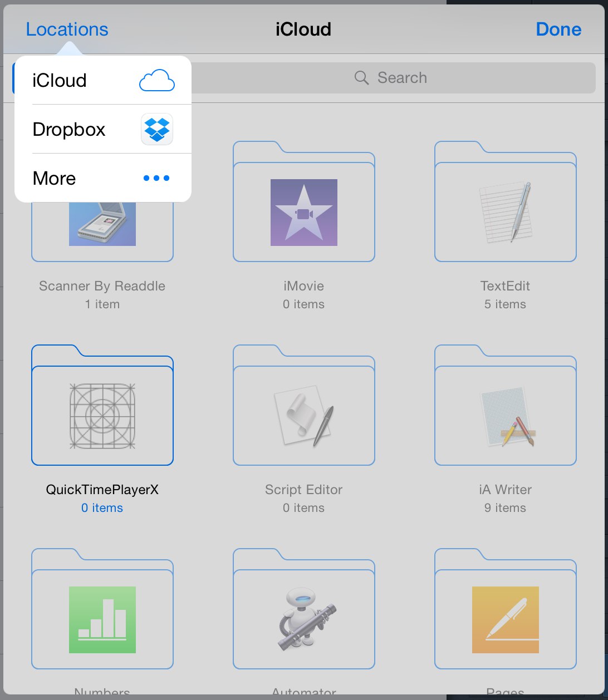Click '0 items' under iMovie
This screenshot has height=700, width=608.
(304, 304)
